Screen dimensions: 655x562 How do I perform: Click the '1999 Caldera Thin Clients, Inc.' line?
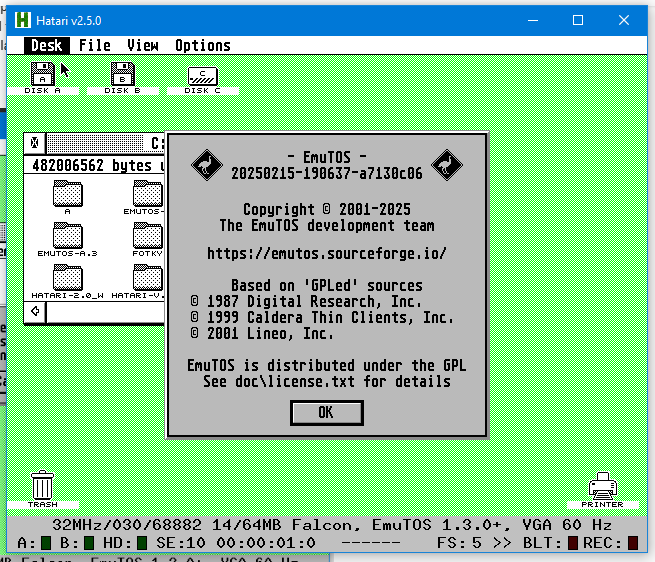(x=322, y=318)
